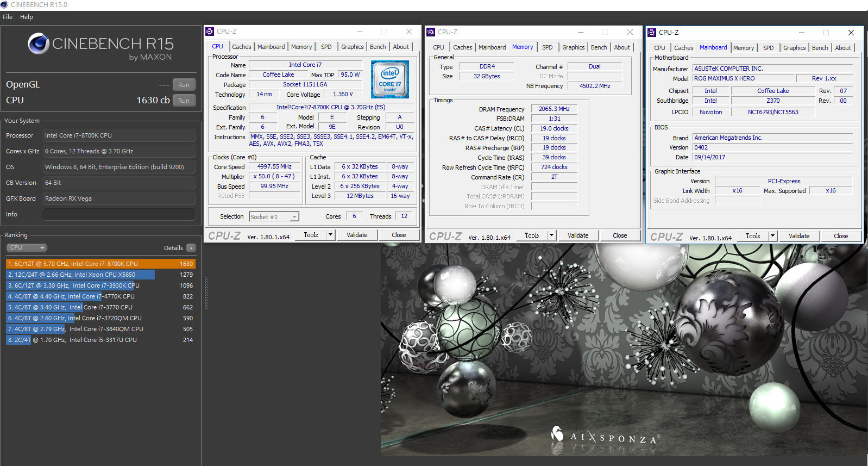Click the CPU-Z icon of Memory window
The height and width of the screenshot is (466, 868).
(x=431, y=32)
